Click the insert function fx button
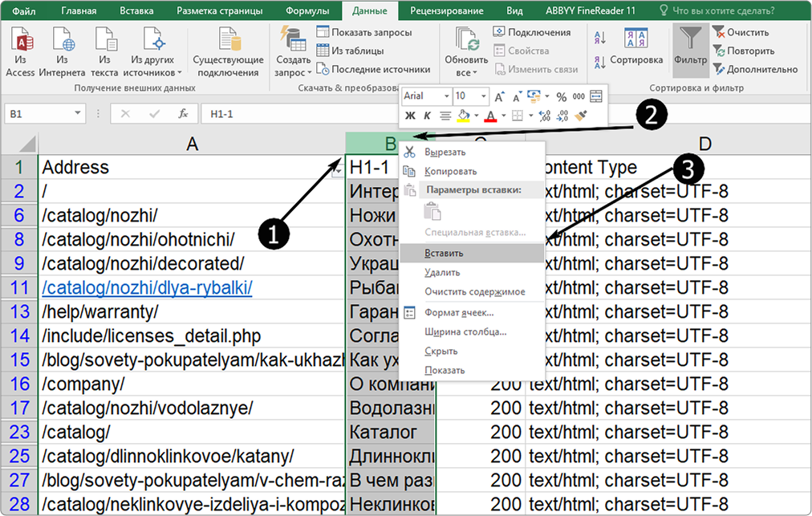This screenshot has height=516, width=812. [183, 113]
